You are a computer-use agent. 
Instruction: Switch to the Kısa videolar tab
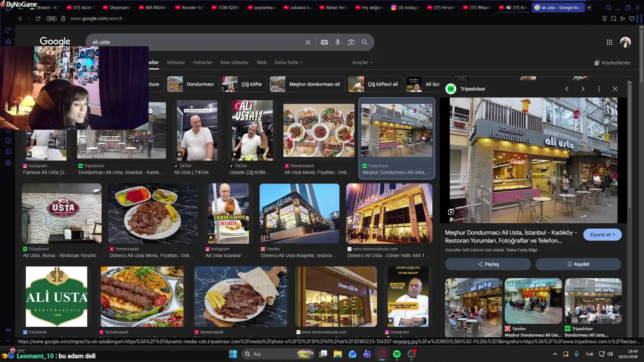234,62
